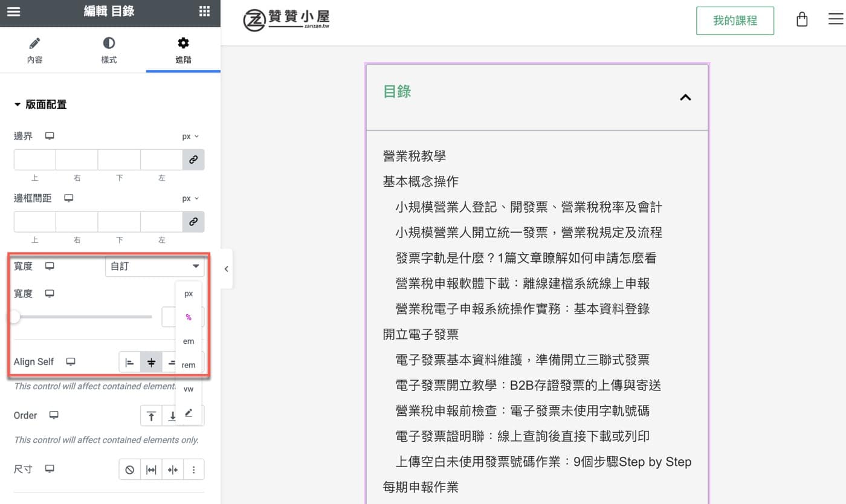Click the 我的課程 button

pos(735,21)
